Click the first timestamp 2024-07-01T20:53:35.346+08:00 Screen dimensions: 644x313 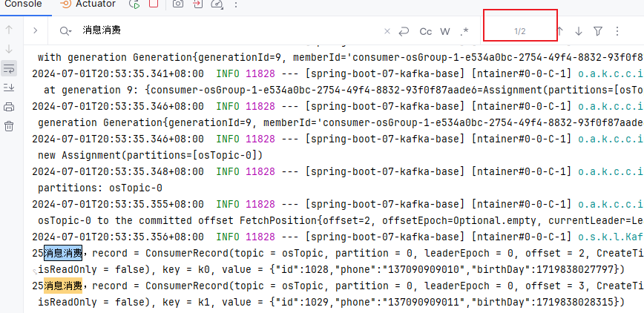click(118, 106)
